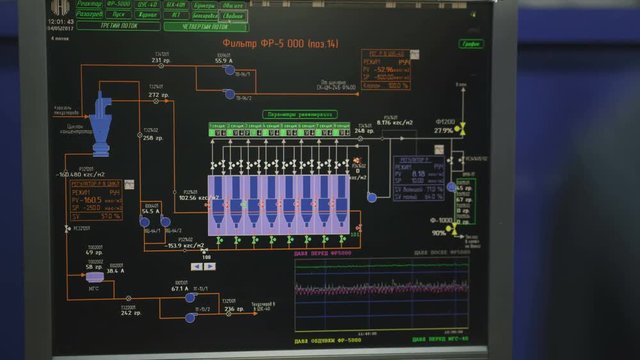Screen dimensions: 640x360
Task: Click the 8.176 кгс/м2 pressure value
Action: pyautogui.click(x=394, y=122)
